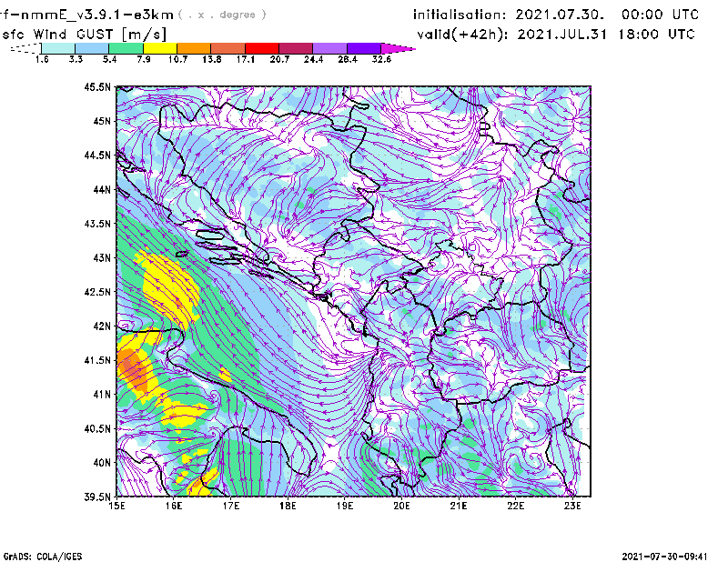Screen dimensions: 728x562
Task: Click the legend value 10.7
Action: pyautogui.click(x=177, y=59)
